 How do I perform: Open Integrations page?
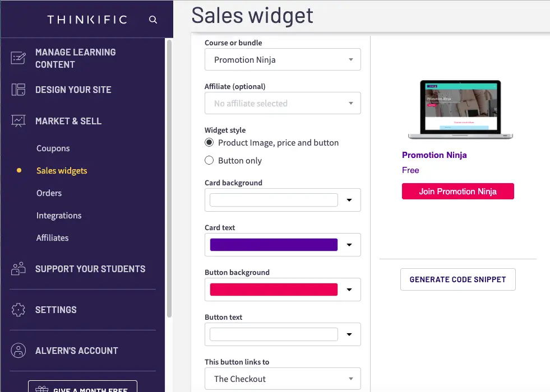point(59,216)
